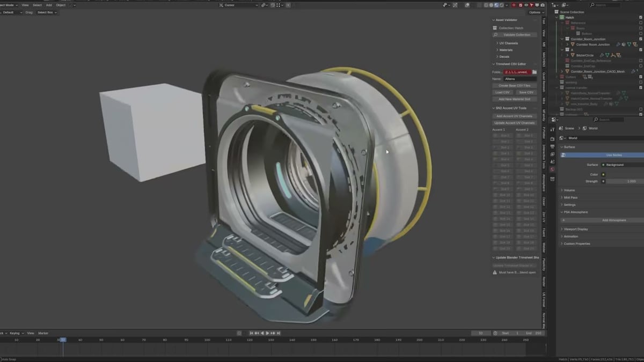The width and height of the screenshot is (644, 362).
Task: Click the Add Atmosphere button
Action: (x=613, y=220)
